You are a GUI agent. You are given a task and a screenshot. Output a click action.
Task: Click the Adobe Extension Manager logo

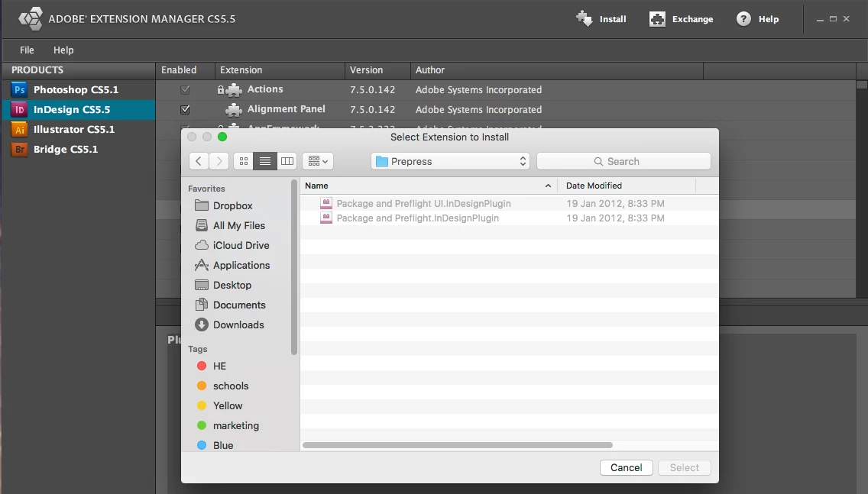click(30, 19)
